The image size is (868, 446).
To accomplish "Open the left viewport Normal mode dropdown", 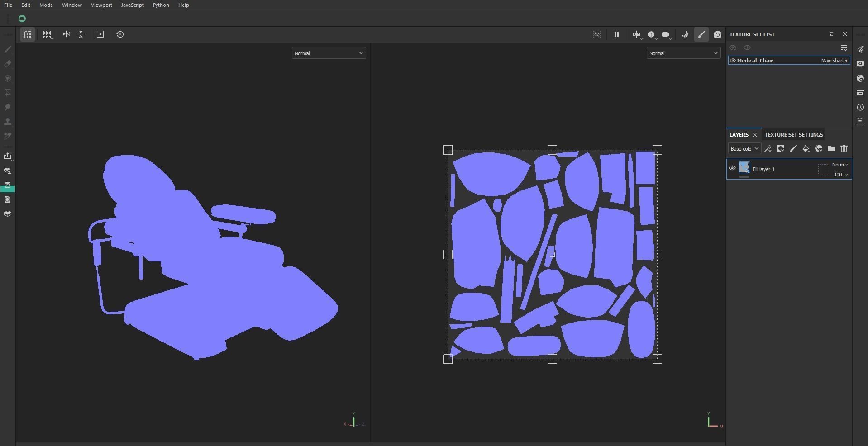I will click(329, 53).
